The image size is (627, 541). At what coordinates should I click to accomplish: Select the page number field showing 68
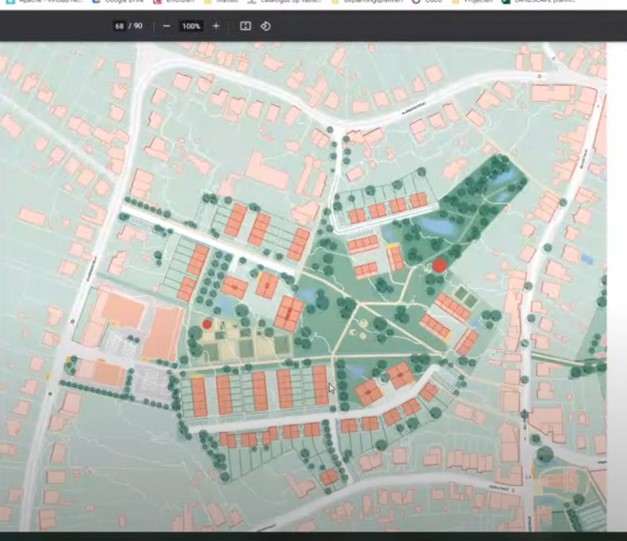[122, 26]
